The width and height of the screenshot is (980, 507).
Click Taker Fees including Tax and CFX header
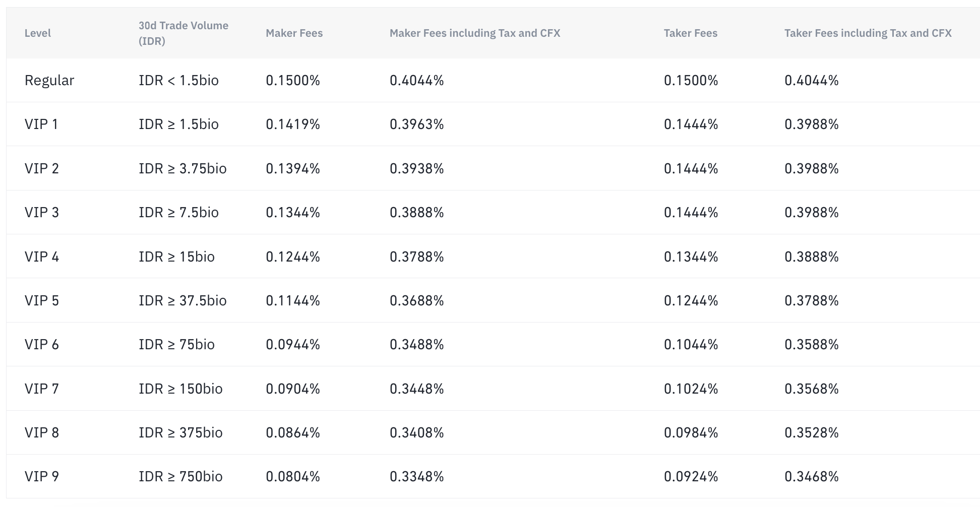pos(868,33)
